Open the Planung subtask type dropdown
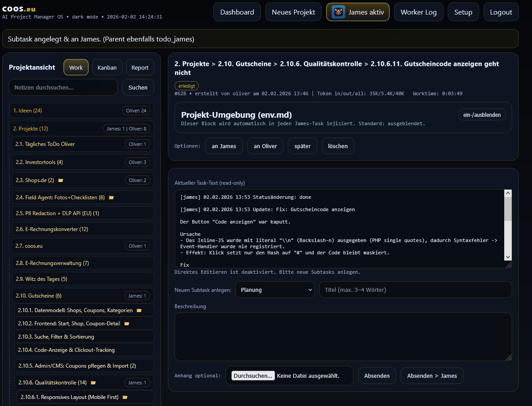This screenshot has width=532, height=406. tap(275, 290)
